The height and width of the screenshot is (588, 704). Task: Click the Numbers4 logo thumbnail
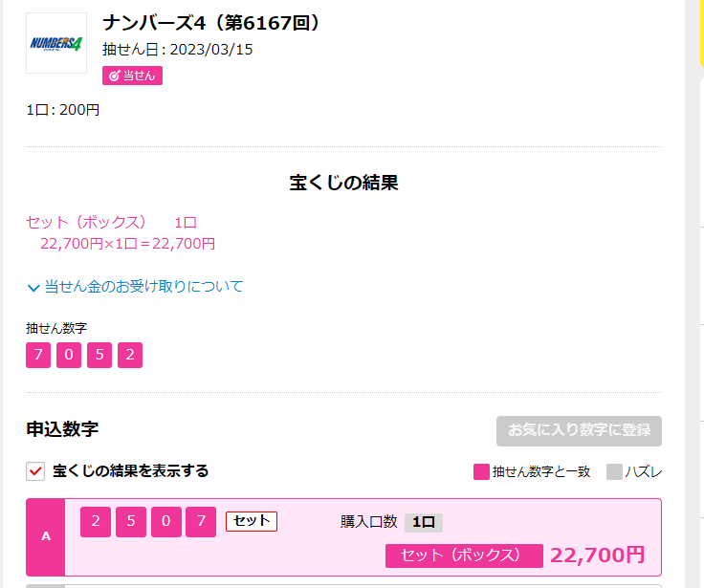click(56, 43)
